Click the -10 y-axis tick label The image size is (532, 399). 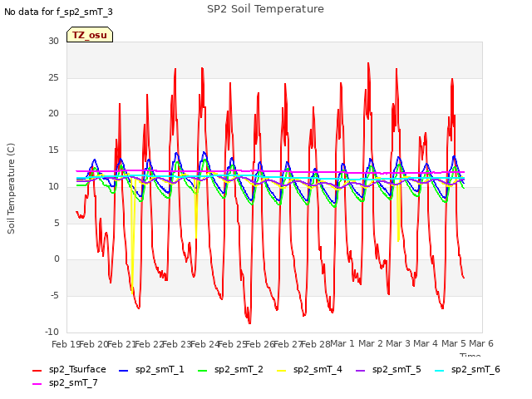pos(52,332)
